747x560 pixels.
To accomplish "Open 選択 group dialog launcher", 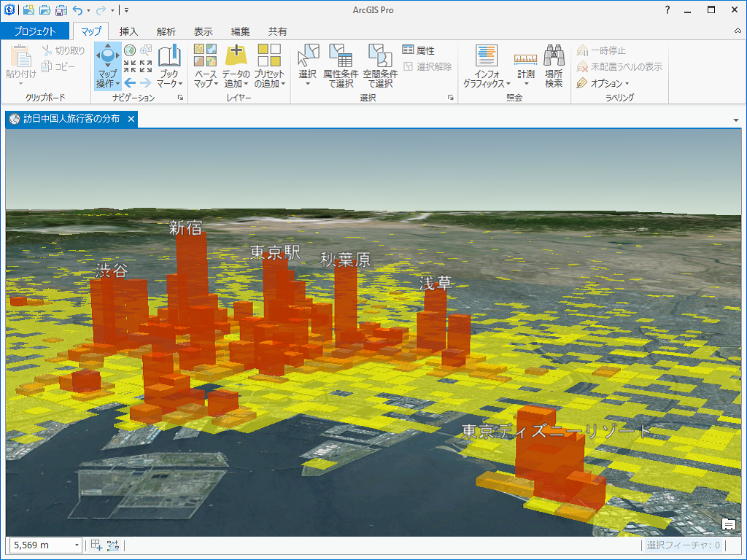I will (x=450, y=98).
